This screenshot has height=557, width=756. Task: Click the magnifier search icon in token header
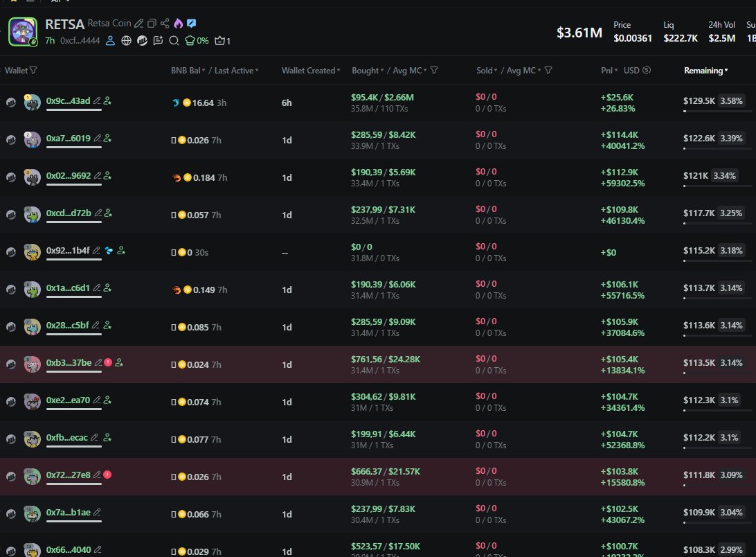pyautogui.click(x=174, y=41)
